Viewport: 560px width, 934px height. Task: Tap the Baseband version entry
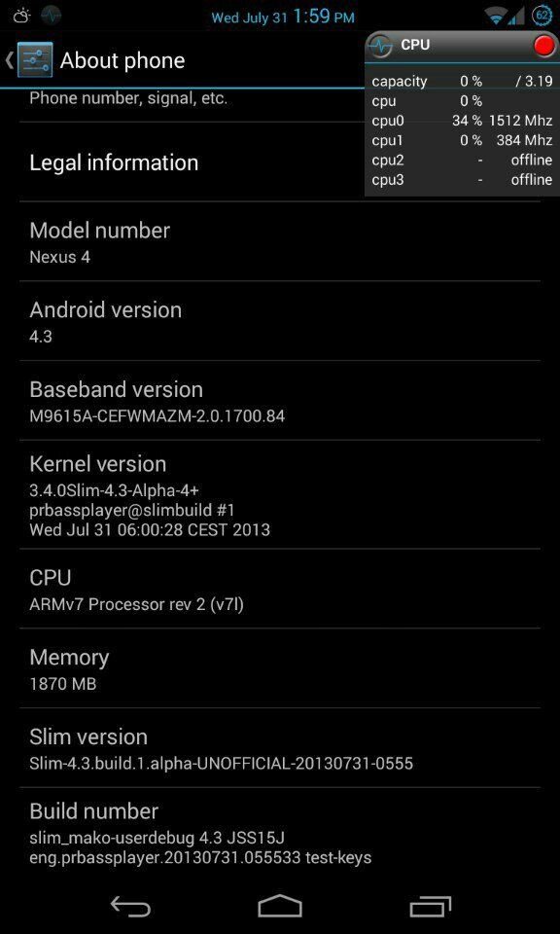click(280, 401)
